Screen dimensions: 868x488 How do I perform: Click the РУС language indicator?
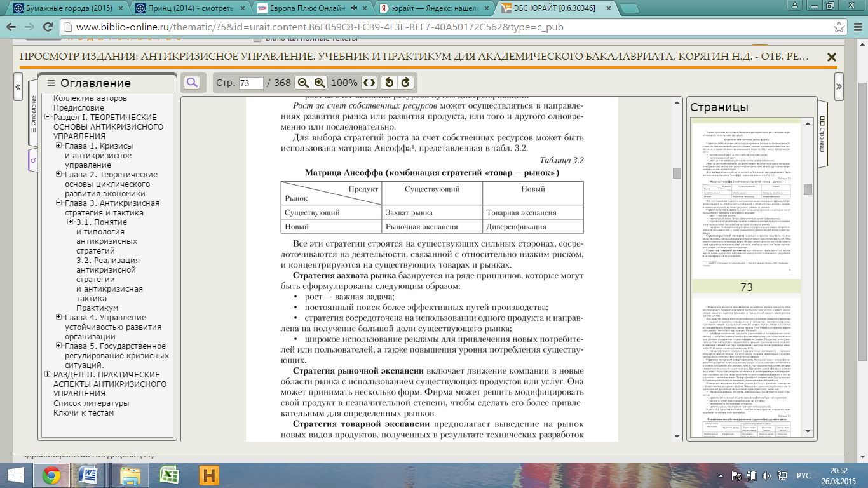[804, 475]
